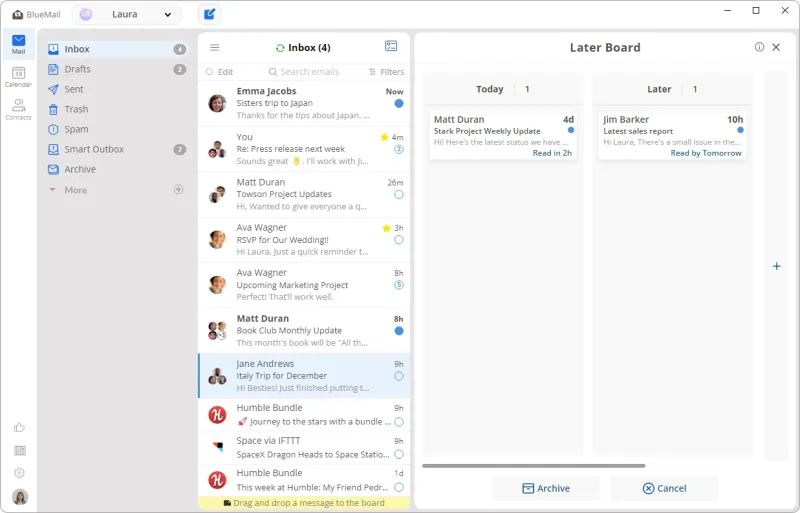Click the Later Board horizontal scrollbar
The image size is (800, 513).
click(533, 465)
